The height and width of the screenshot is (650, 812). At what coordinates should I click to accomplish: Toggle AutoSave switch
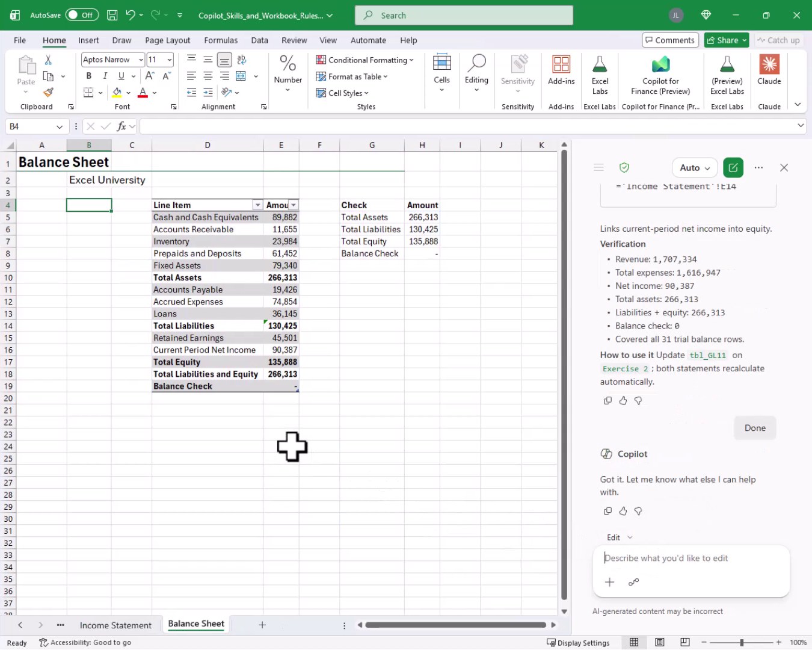[x=82, y=15]
